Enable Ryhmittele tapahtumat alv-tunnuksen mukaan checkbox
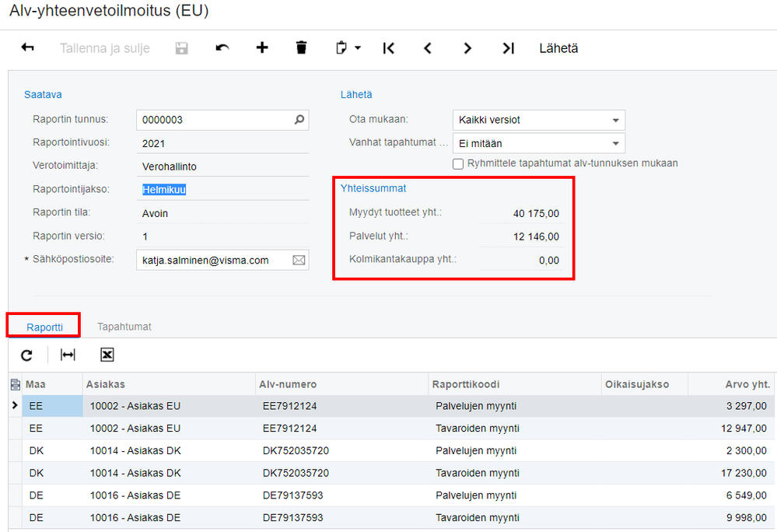The image size is (777, 532). [x=458, y=163]
